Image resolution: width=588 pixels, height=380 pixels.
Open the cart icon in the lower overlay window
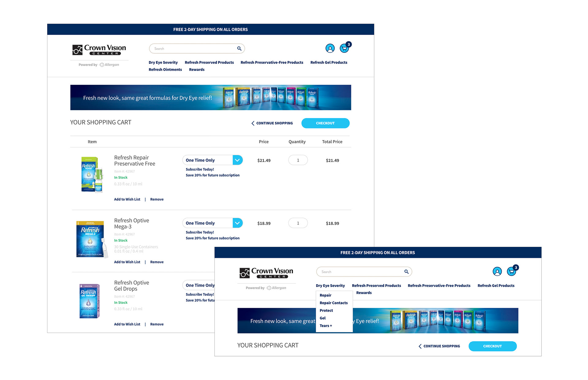512,271
